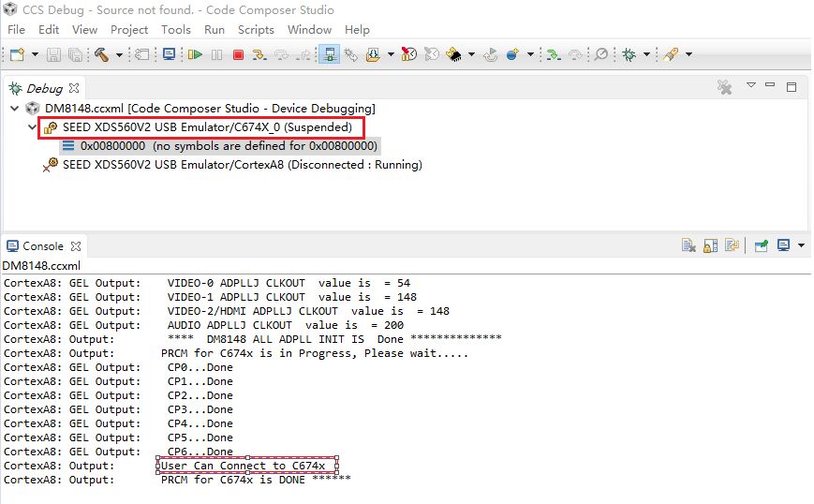
Task: Maximize the Debug view panel
Action: [792, 87]
